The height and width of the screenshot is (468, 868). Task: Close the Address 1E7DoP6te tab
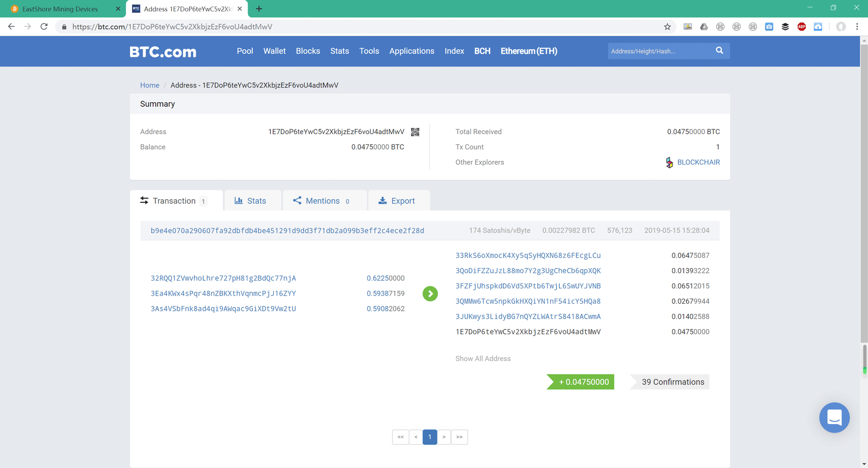(240, 9)
